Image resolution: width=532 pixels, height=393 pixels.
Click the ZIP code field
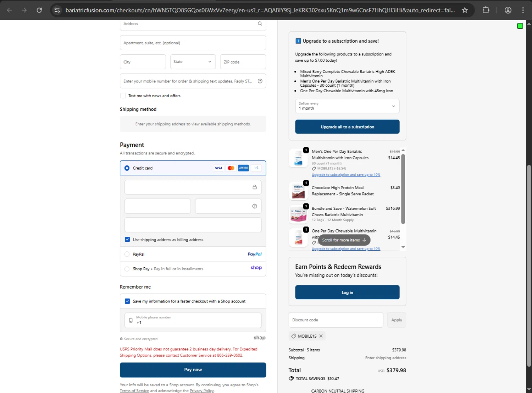(243, 62)
